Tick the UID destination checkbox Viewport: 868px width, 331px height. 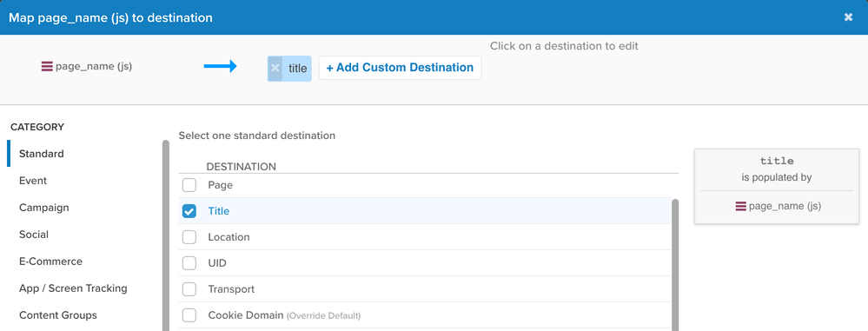189,263
